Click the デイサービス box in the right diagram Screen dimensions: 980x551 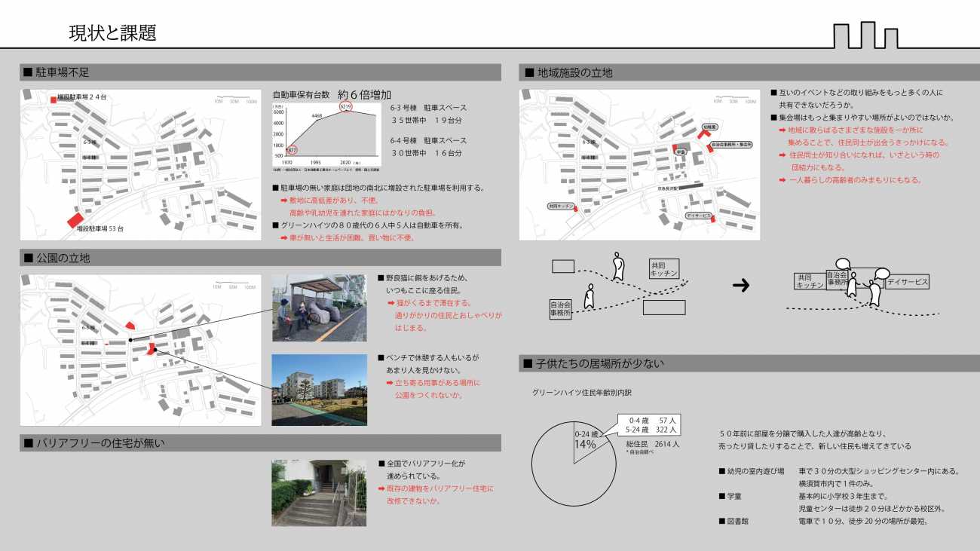tap(907, 282)
